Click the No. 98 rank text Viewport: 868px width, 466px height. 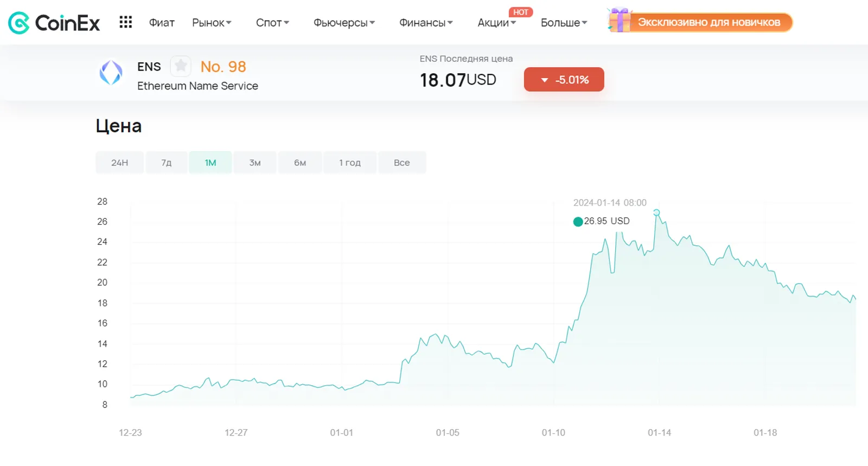(x=224, y=67)
